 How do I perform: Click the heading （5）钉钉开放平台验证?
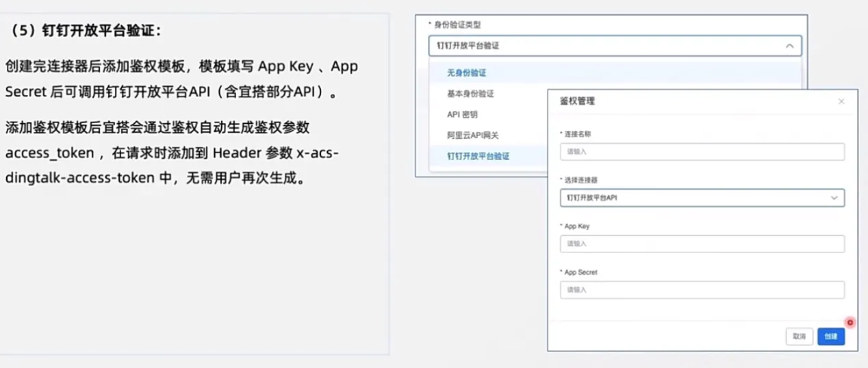click(85, 31)
